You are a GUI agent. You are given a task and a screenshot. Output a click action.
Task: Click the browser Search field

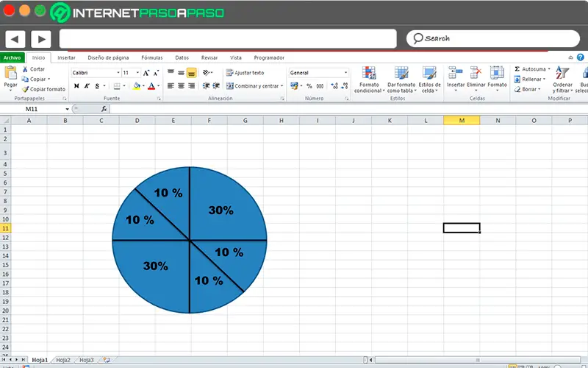(493, 39)
